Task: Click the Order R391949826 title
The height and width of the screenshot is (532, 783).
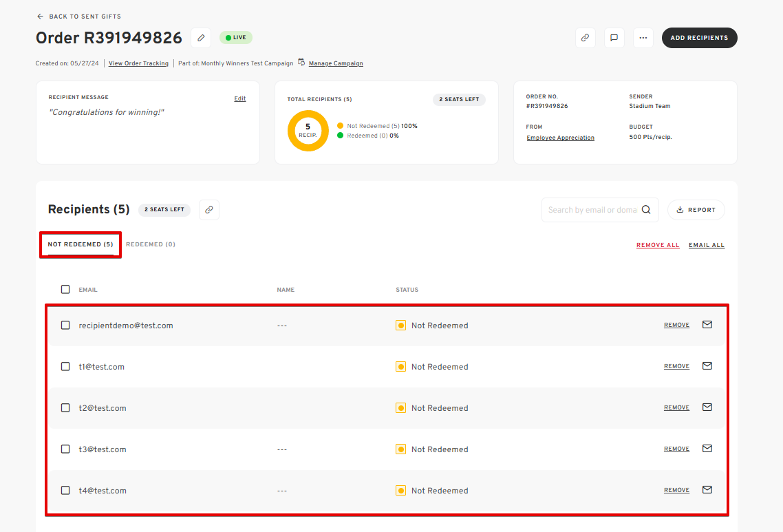Action: click(109, 38)
